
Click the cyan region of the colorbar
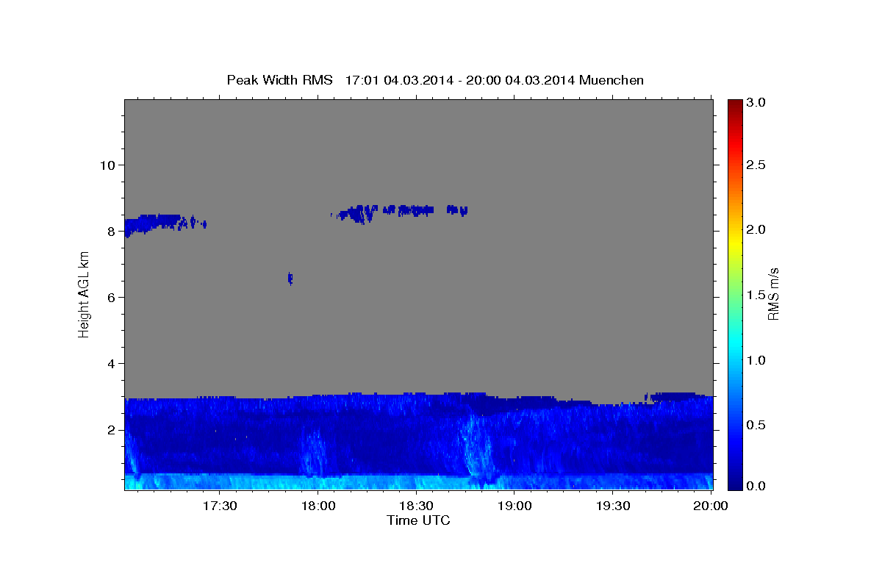tap(735, 343)
